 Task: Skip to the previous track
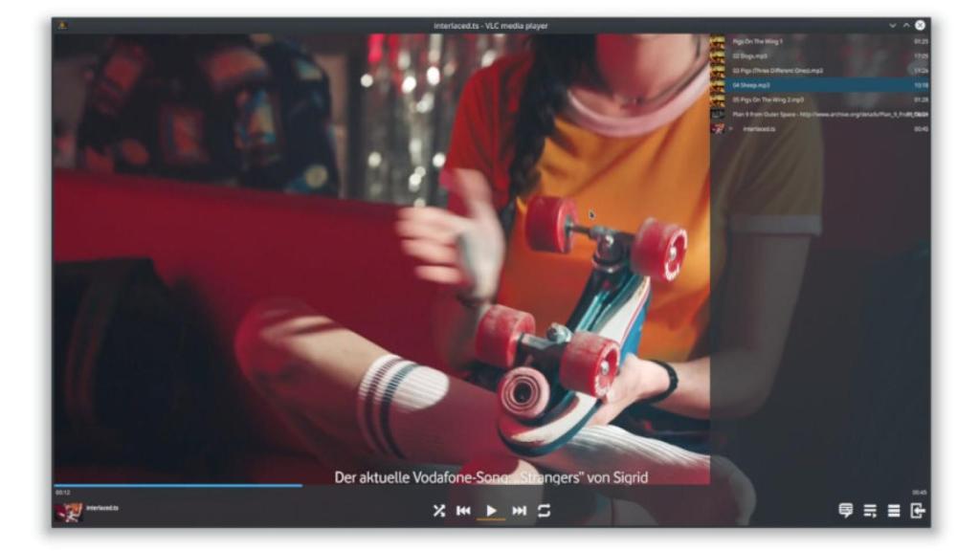463,511
